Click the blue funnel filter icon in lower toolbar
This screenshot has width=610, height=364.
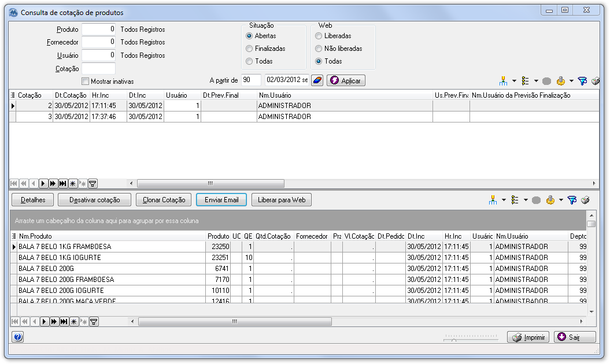[572, 200]
